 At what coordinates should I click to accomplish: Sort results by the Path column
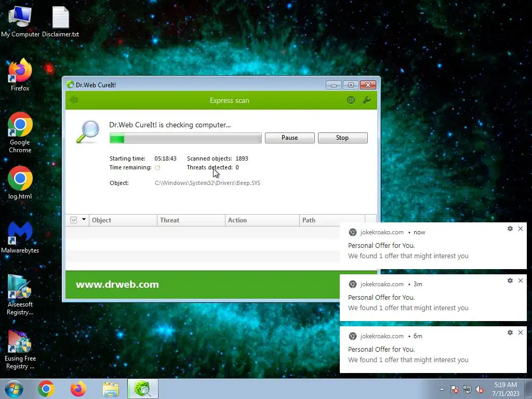332,220
